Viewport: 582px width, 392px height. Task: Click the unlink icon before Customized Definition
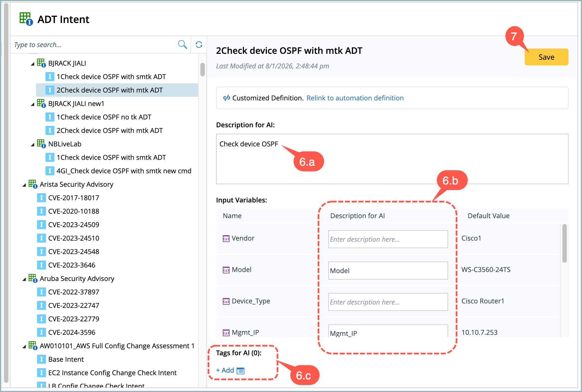click(226, 98)
